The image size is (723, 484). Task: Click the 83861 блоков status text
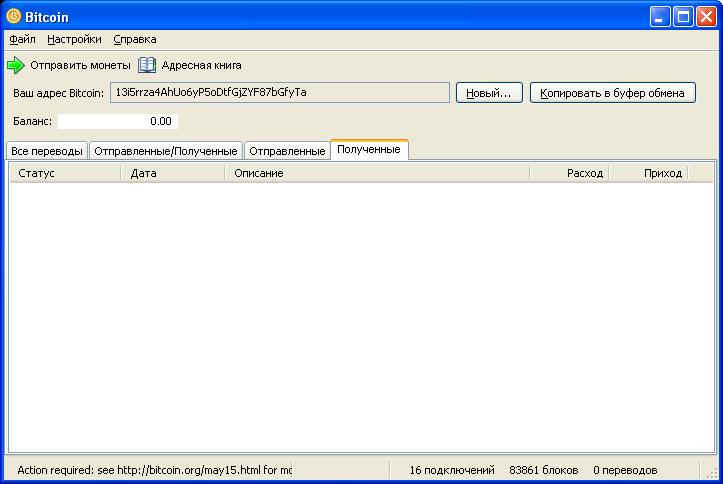(544, 470)
